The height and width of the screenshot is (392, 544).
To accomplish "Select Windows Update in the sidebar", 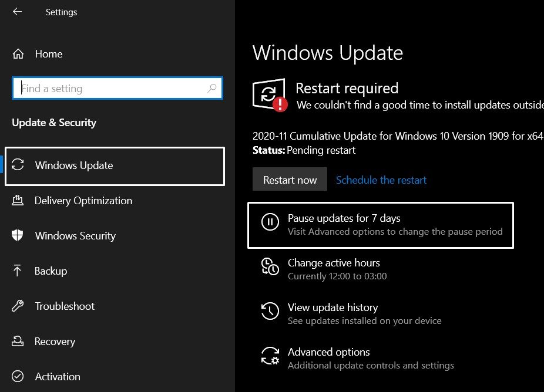I will tap(115, 166).
